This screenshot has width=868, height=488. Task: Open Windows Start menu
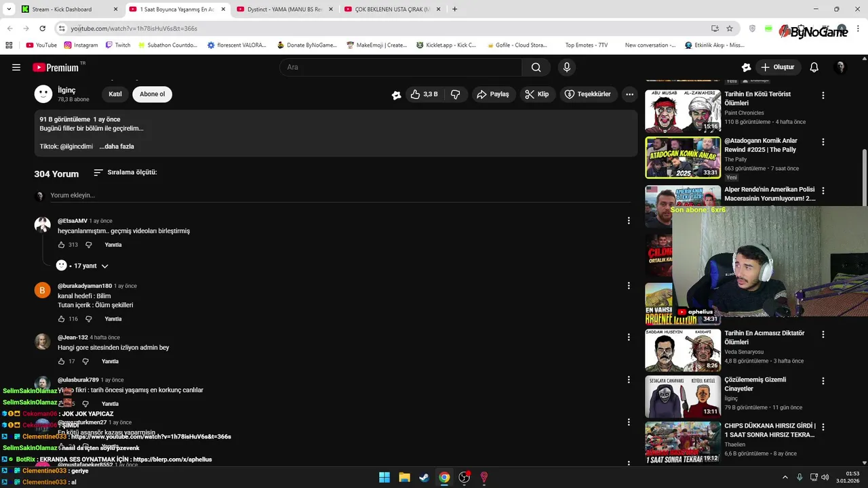(x=384, y=477)
